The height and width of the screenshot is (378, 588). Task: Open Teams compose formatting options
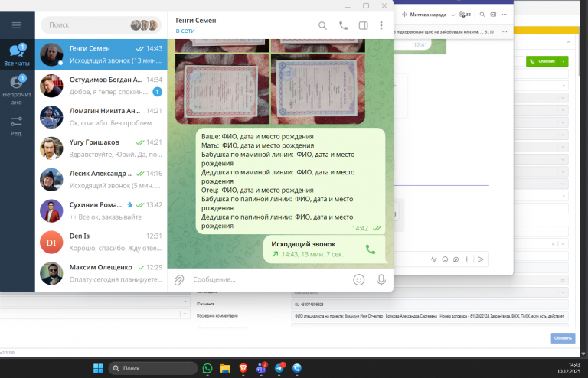coord(434,259)
